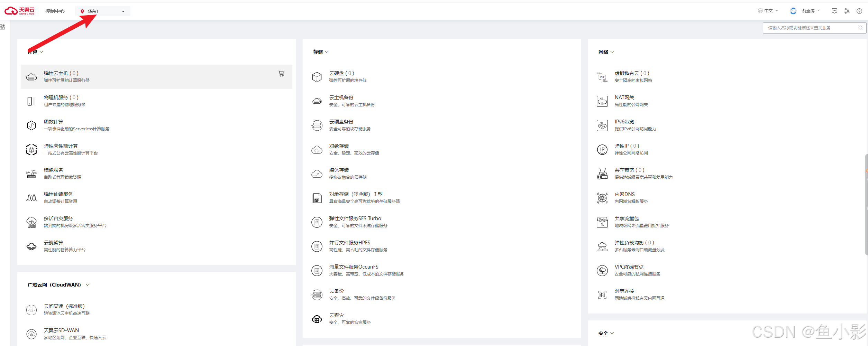Click the help question mark icon
The image size is (868, 346).
859,11
